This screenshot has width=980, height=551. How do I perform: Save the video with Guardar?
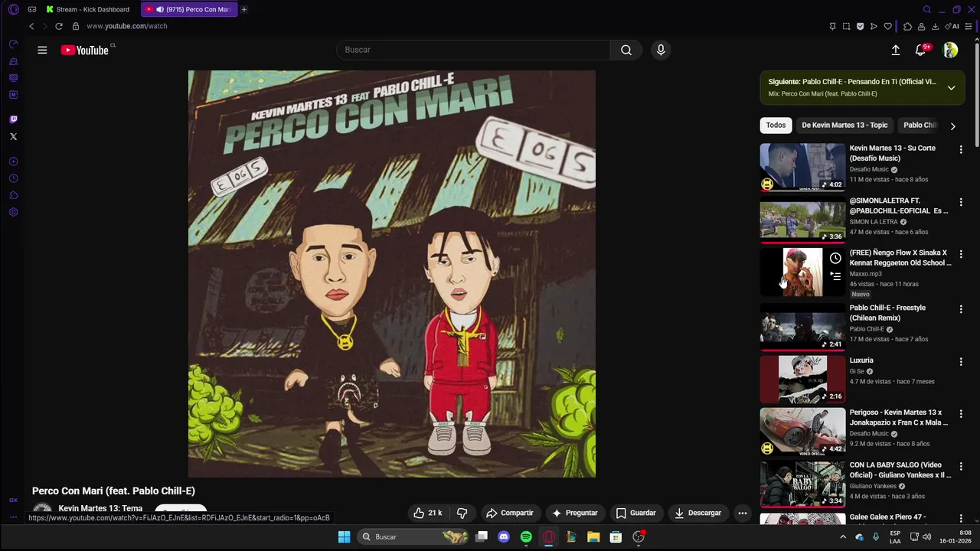tap(635, 513)
